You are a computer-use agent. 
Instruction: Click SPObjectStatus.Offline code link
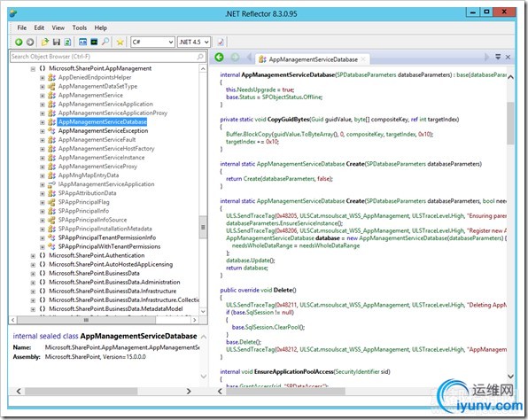coord(292,97)
